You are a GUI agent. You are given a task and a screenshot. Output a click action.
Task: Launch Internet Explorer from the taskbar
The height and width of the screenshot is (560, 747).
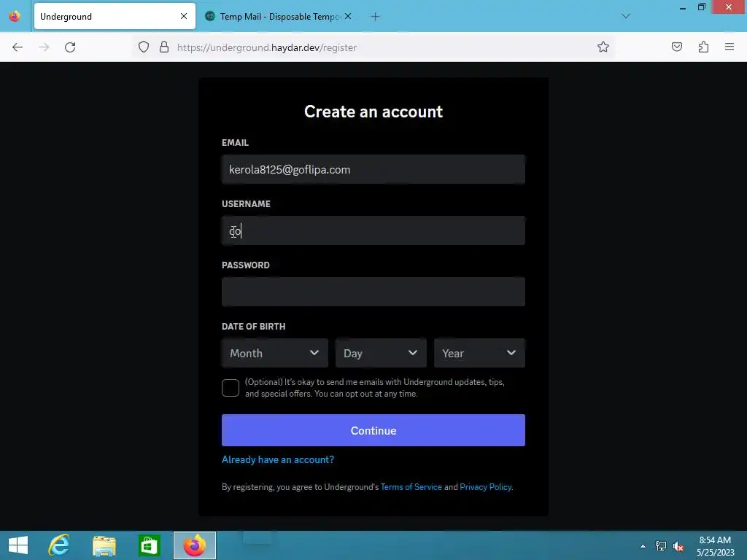pyautogui.click(x=59, y=545)
